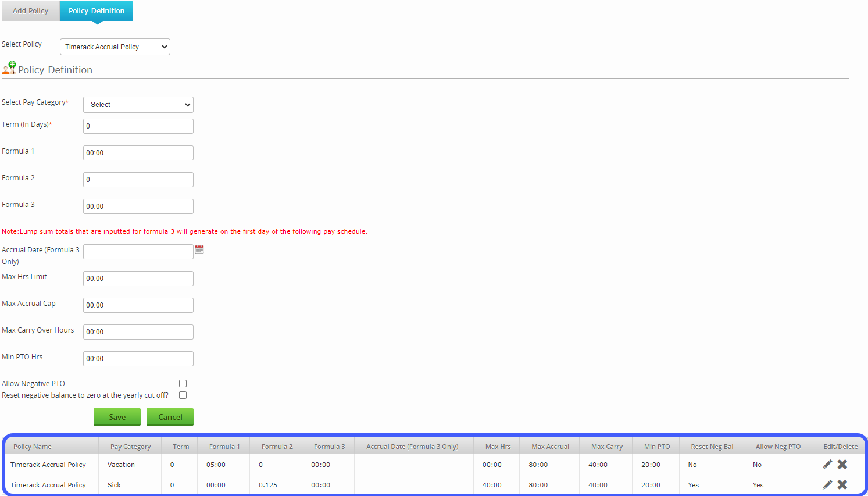Viewport: 868px width, 496px height.
Task: Click the green Save button
Action: 117,417
